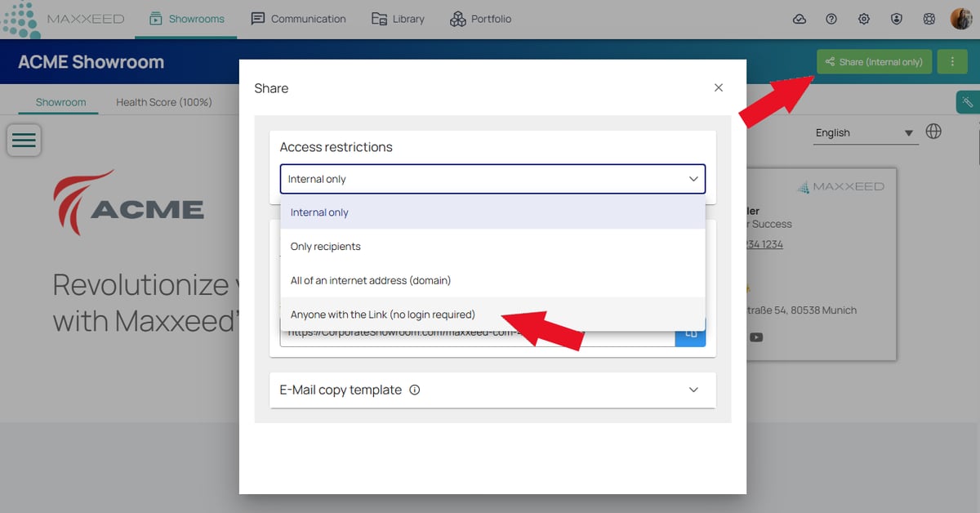Click the Munich address text on card

pos(802,310)
